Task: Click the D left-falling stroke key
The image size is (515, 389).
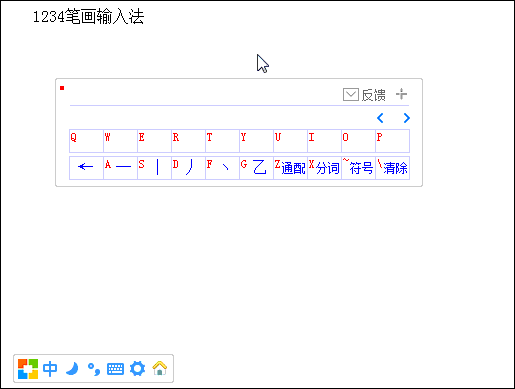Action: click(188, 168)
